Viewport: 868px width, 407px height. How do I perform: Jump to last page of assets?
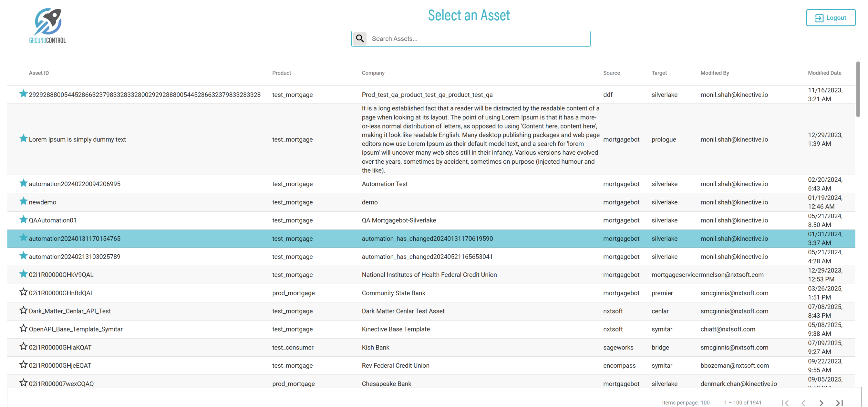839,402
